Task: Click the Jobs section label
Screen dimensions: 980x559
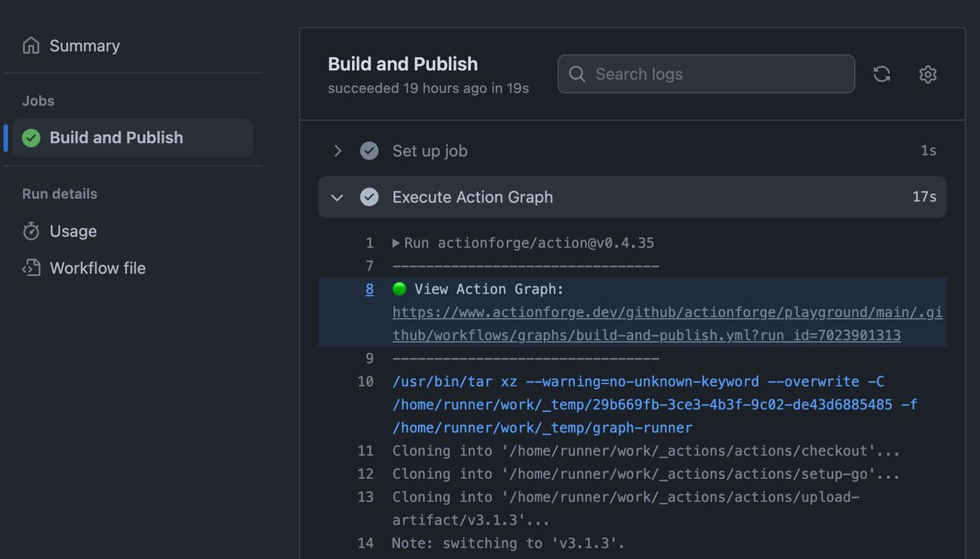Action: tap(38, 101)
